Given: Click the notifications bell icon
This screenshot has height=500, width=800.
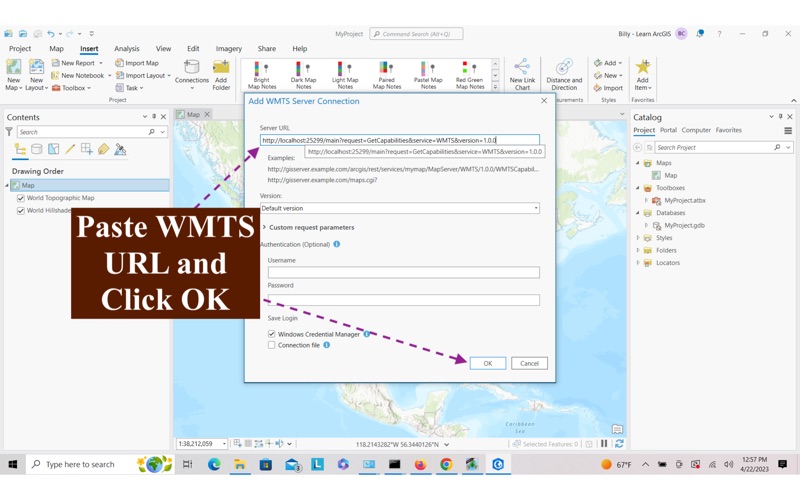Looking at the screenshot, I should (700, 34).
